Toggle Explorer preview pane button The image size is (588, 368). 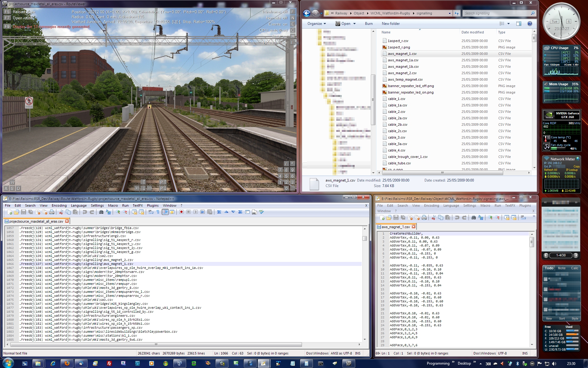click(518, 24)
